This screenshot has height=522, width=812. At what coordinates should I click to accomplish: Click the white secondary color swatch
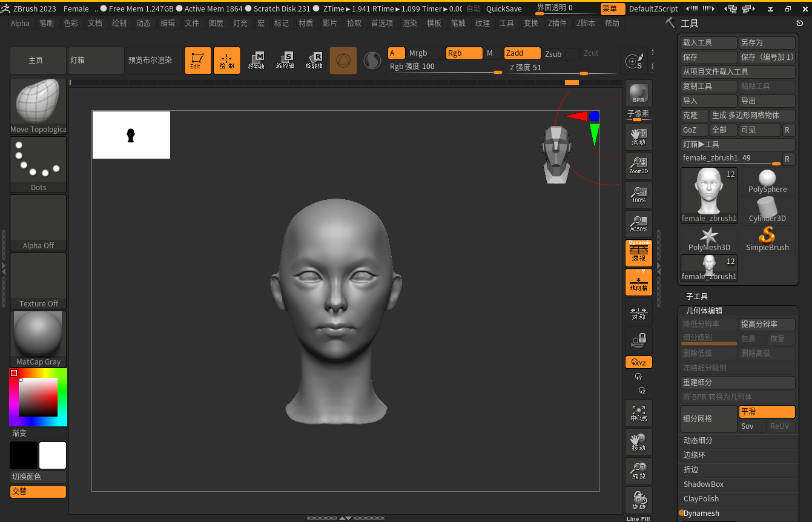click(53, 455)
